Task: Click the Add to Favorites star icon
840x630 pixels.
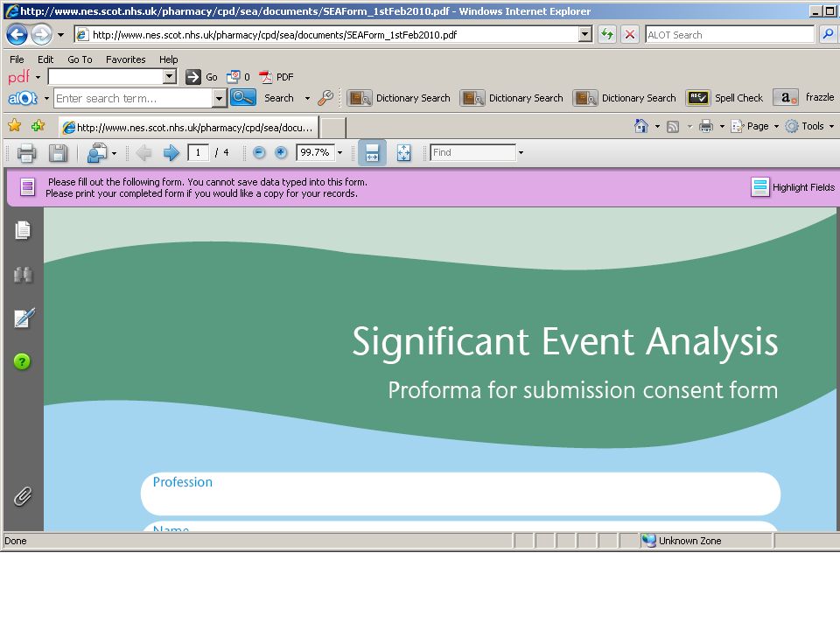Action: pyautogui.click(x=38, y=126)
